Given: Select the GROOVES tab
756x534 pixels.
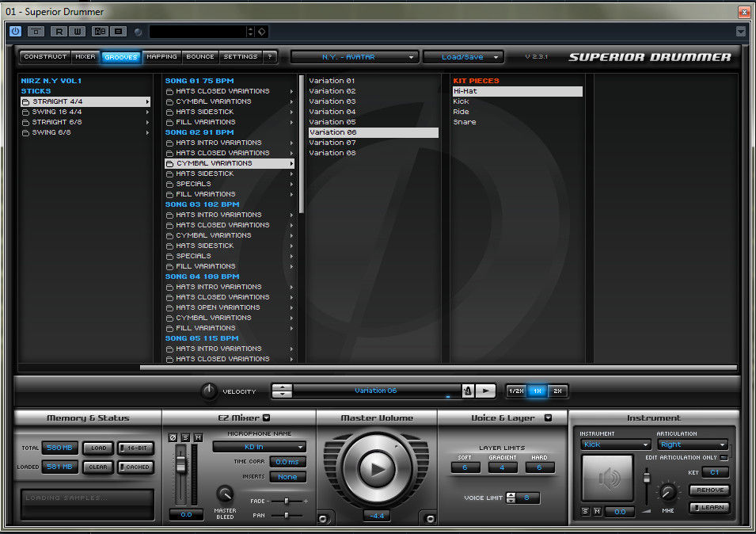Looking at the screenshot, I should 121,57.
